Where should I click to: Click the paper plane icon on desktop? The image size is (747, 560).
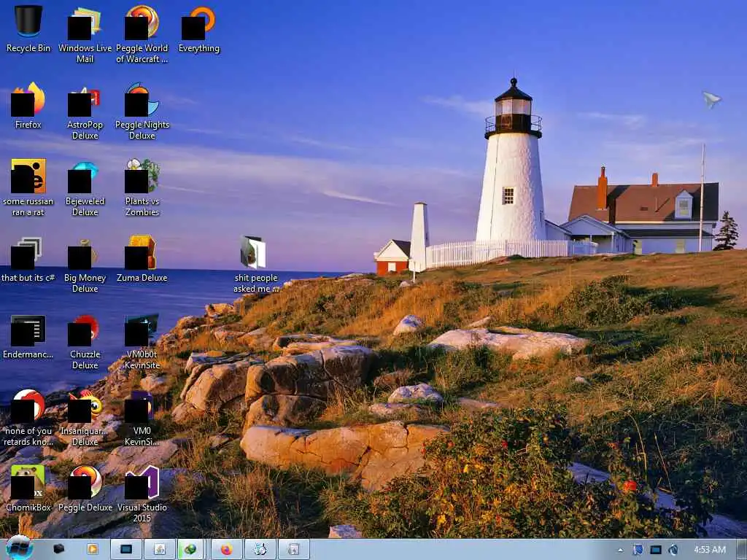coord(712,99)
